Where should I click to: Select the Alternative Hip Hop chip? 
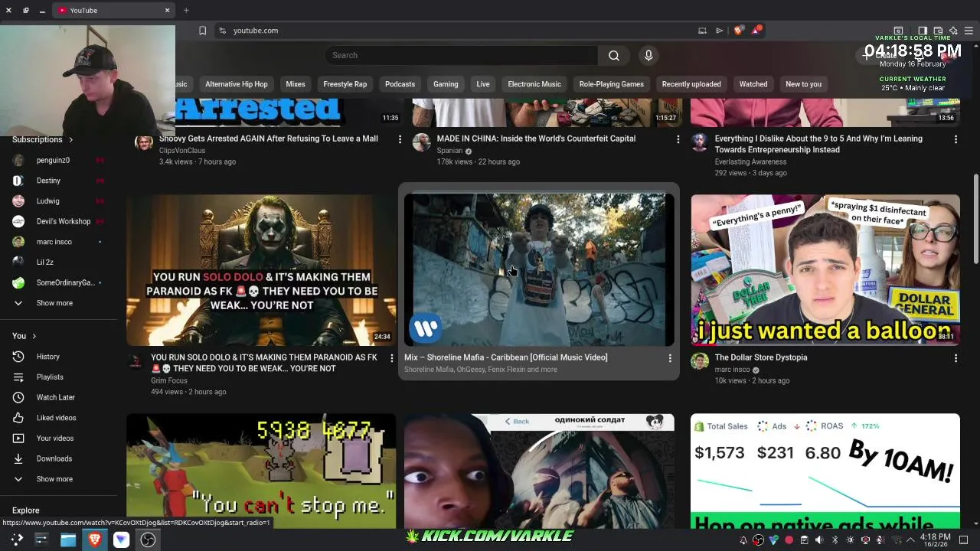[x=237, y=84]
